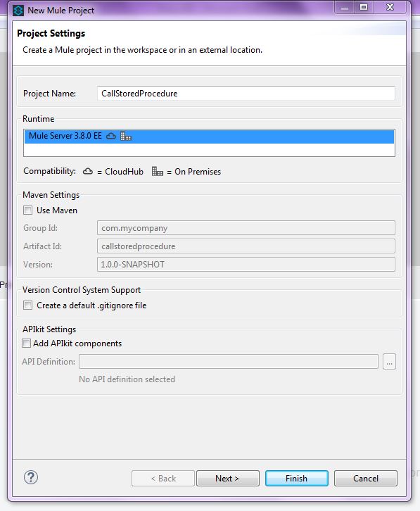Click the 'Maven Settings' group label
The image size is (420, 511).
click(x=51, y=195)
